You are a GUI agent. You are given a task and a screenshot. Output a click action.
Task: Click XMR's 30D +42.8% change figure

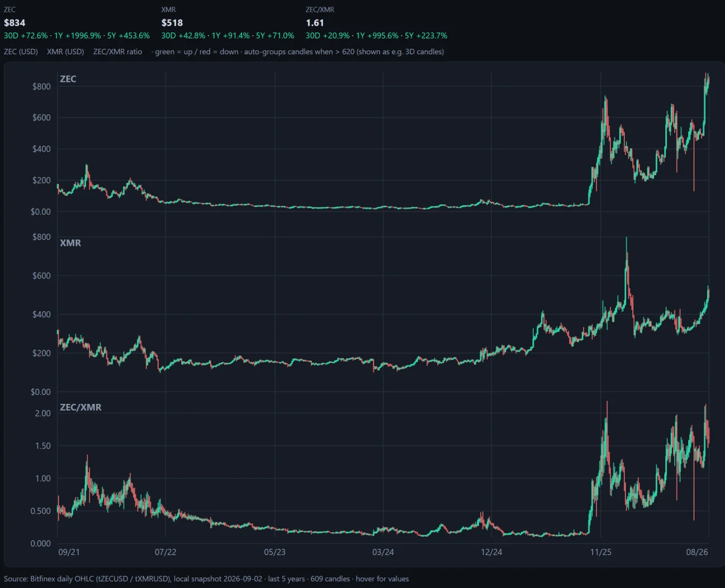click(183, 36)
